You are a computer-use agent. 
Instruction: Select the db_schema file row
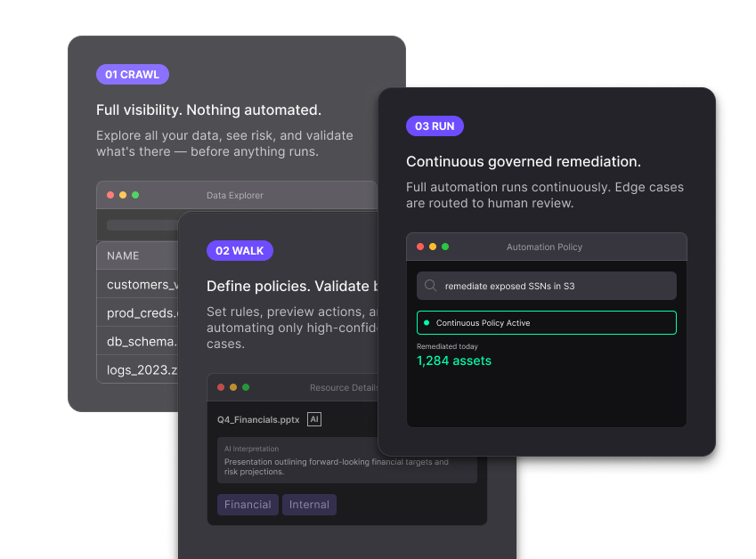pyautogui.click(x=137, y=341)
